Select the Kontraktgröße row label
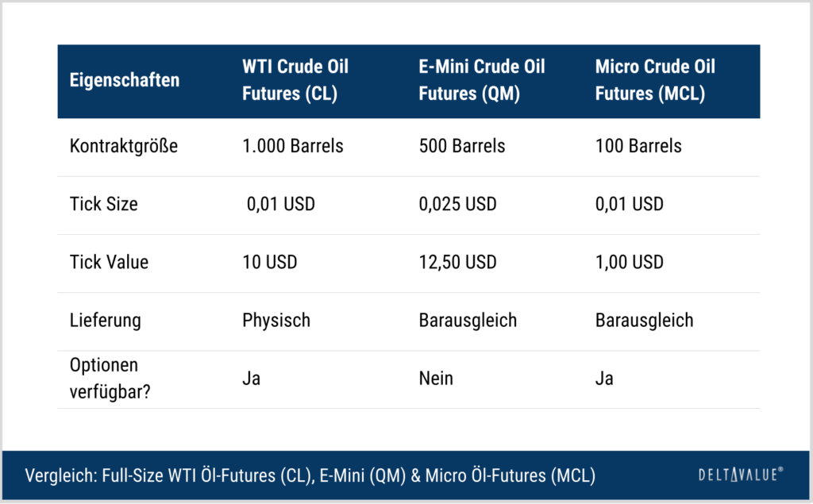This screenshot has height=504, width=813. [x=123, y=146]
